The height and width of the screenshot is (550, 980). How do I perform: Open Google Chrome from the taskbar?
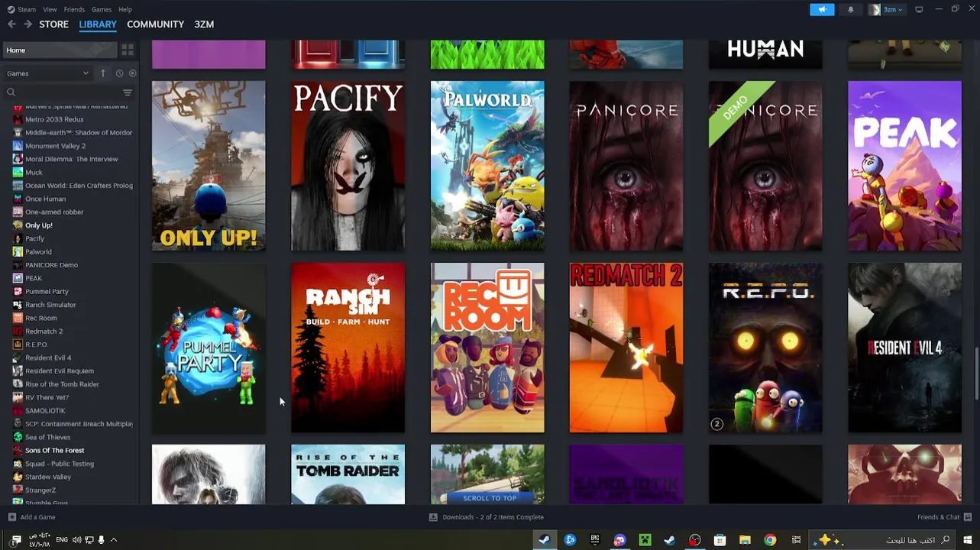point(770,540)
